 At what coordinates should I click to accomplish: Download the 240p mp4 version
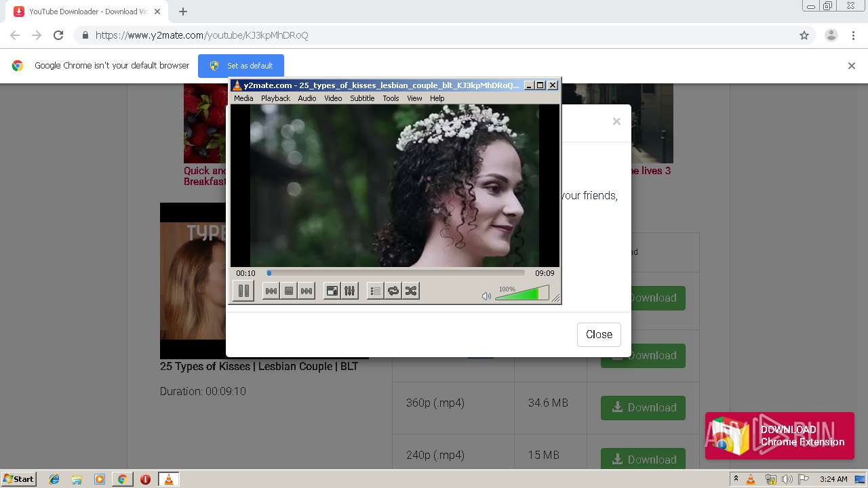click(643, 459)
